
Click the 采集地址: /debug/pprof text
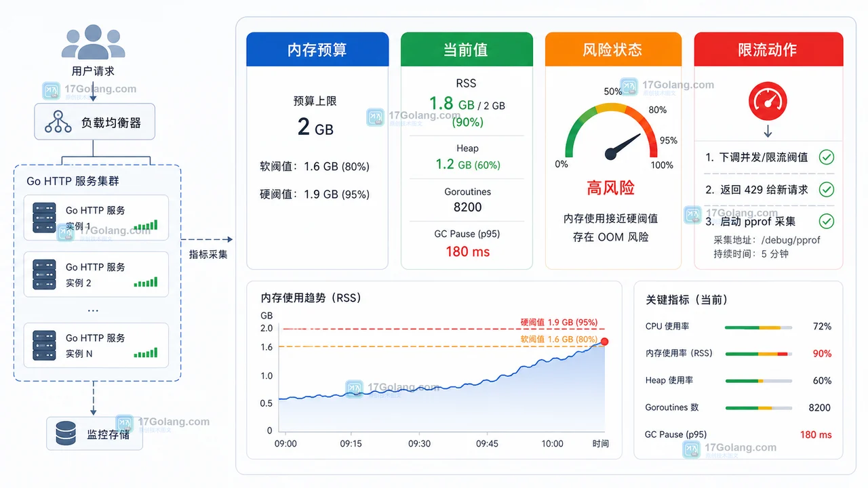(767, 240)
